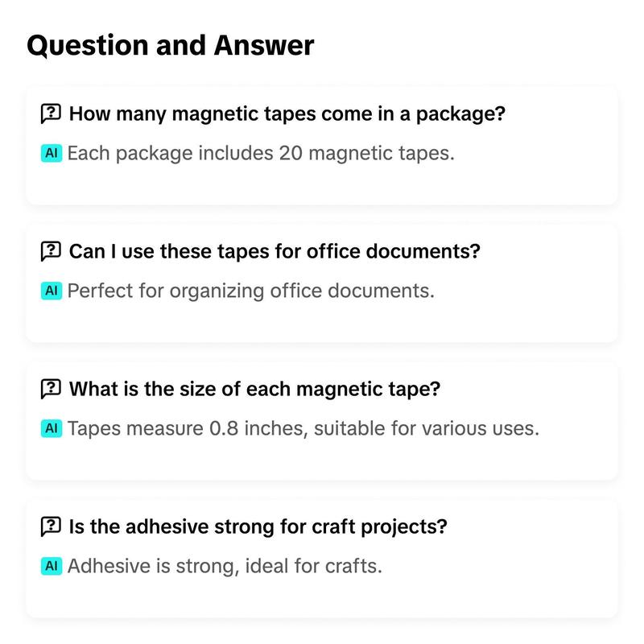Select the question "What is the size of each magnetic tape?"
This screenshot has width=644, height=644.
pos(254,390)
